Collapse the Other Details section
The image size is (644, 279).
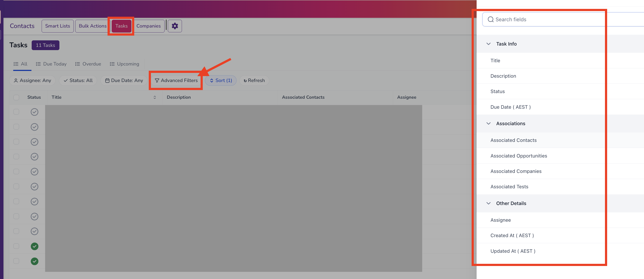489,203
